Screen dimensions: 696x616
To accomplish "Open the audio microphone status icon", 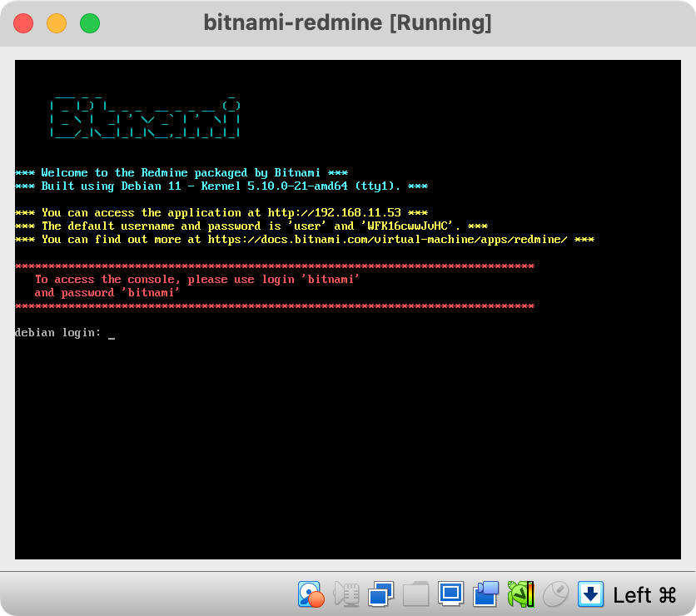I will [x=346, y=594].
